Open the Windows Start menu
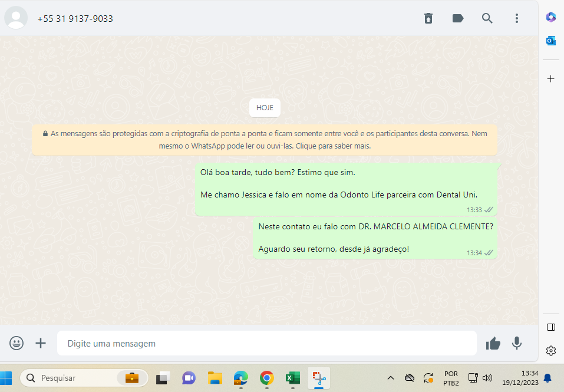The image size is (564, 392). point(6,378)
